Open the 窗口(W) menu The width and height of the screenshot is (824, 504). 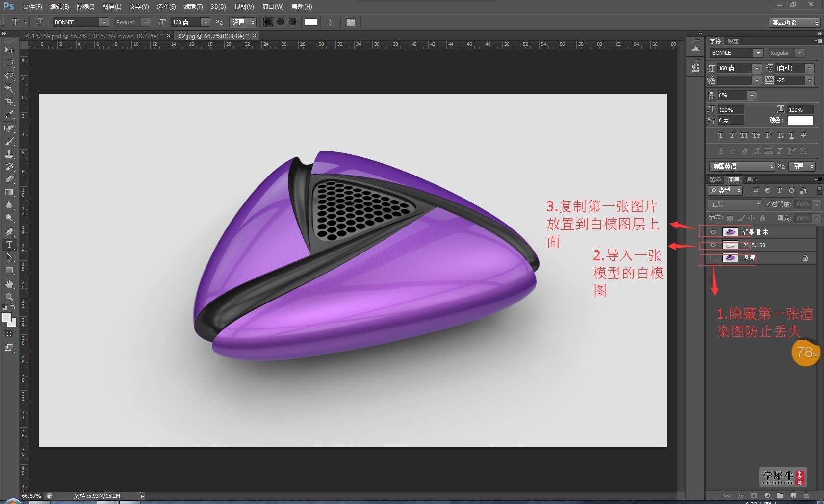click(273, 7)
